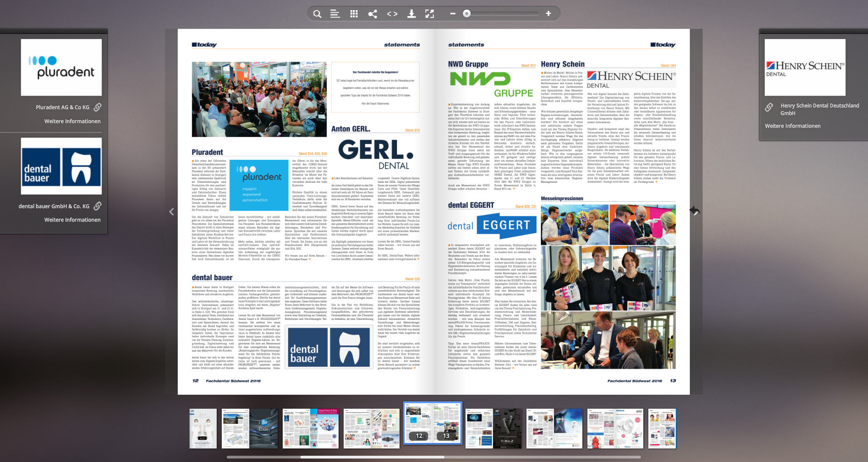The height and width of the screenshot is (462, 868).
Task: Select the fourth spread thumbnail
Action: (x=372, y=429)
